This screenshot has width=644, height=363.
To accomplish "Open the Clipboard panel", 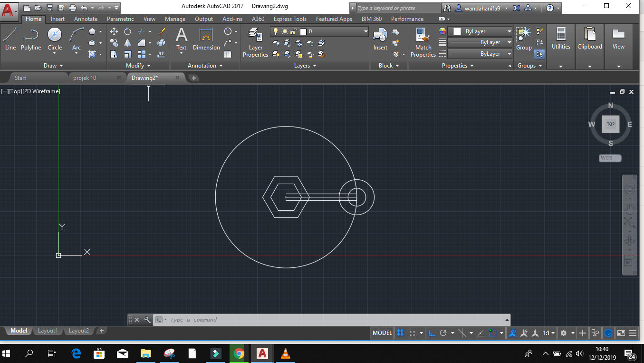I will (x=589, y=40).
